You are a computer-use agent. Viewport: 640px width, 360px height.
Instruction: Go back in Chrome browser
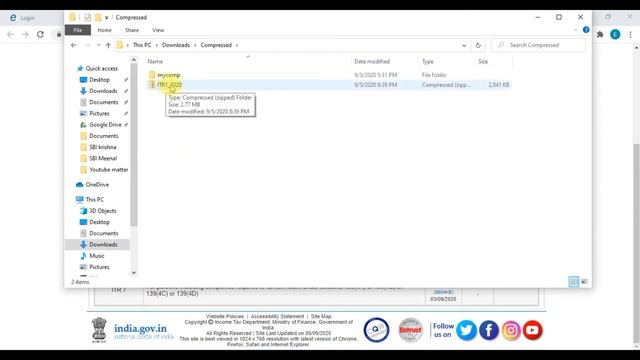10,34
